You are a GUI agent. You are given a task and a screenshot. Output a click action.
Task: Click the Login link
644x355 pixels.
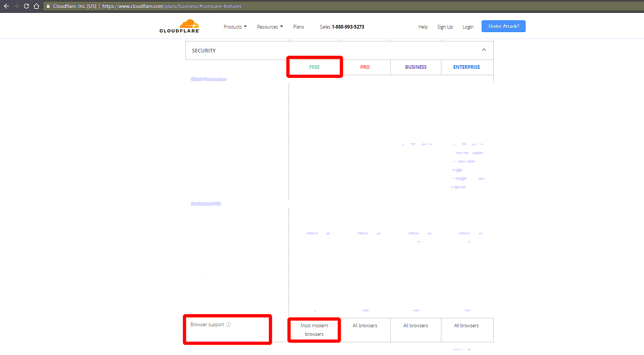click(468, 27)
